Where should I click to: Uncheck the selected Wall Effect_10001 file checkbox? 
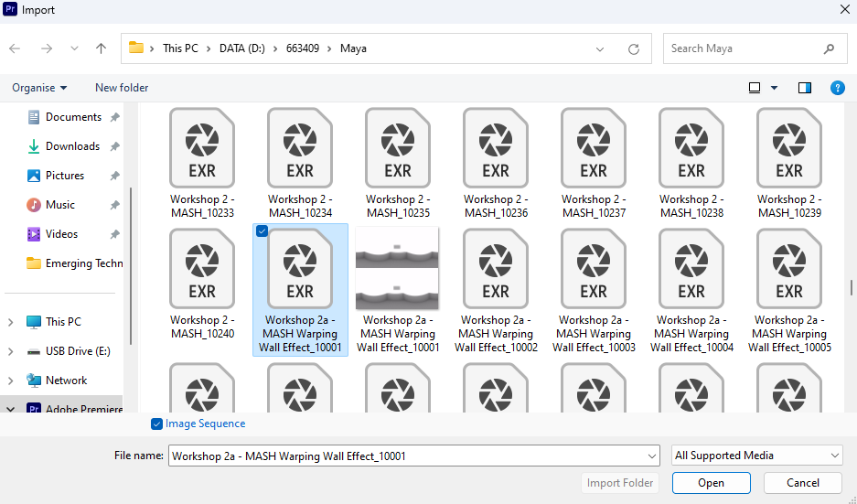pyautogui.click(x=262, y=232)
